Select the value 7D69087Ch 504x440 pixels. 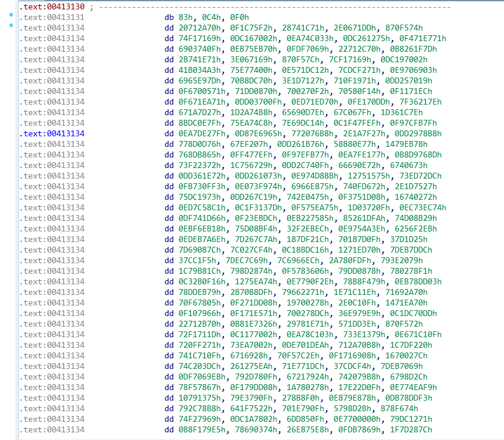(200, 250)
